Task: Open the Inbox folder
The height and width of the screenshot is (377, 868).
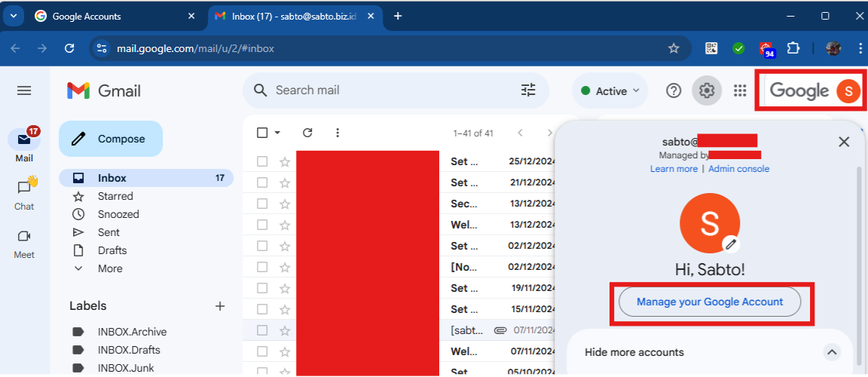Action: click(x=146, y=178)
